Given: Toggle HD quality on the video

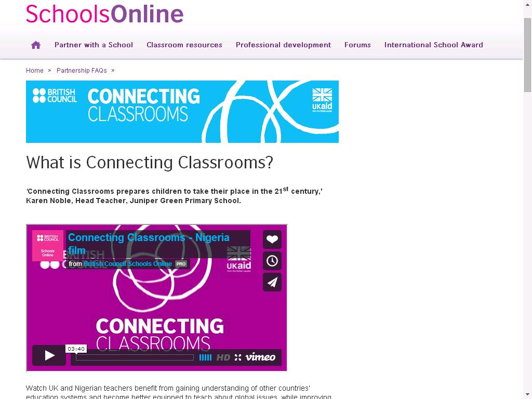Looking at the screenshot, I should pos(223,357).
